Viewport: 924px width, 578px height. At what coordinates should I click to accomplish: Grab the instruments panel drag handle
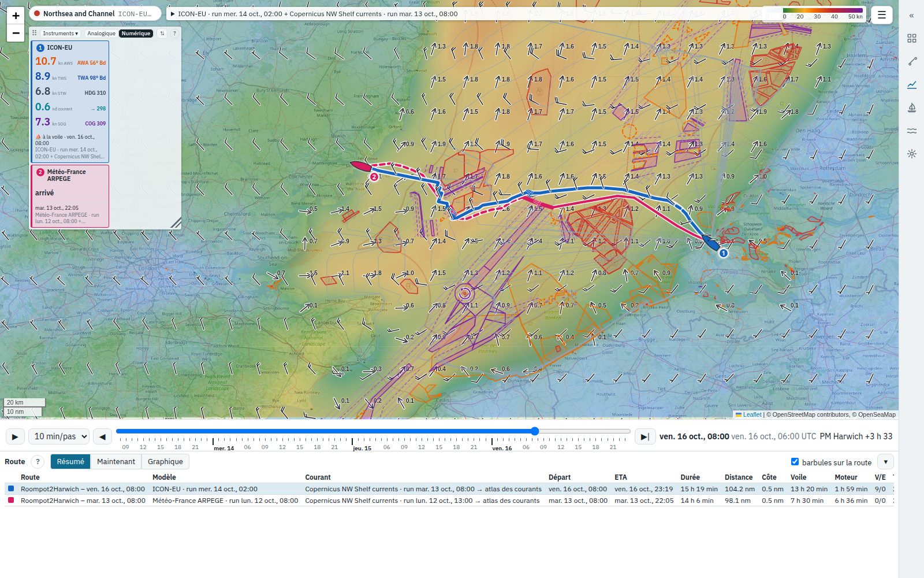[35, 34]
